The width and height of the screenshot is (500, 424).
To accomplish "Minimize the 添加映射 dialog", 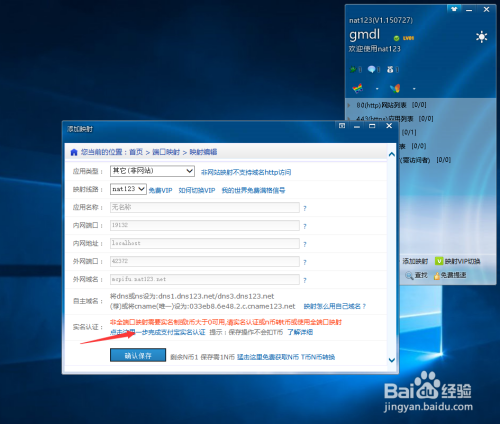I will pyautogui.click(x=357, y=126).
